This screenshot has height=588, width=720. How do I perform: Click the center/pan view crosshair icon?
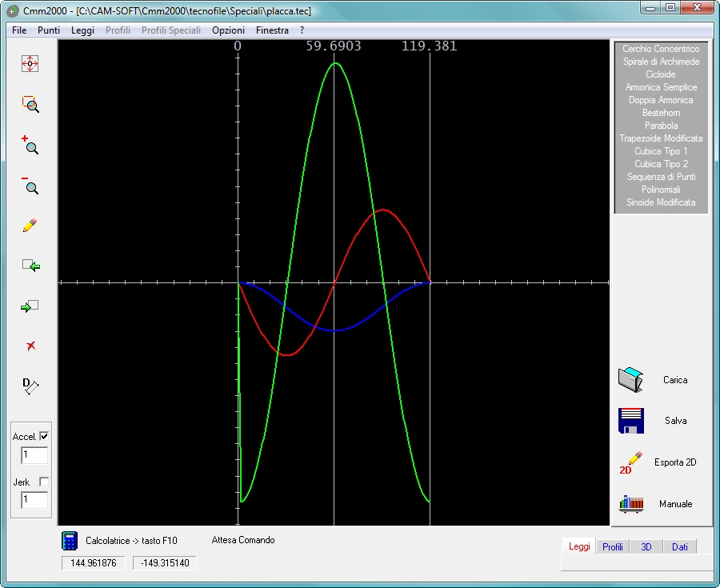click(30, 64)
